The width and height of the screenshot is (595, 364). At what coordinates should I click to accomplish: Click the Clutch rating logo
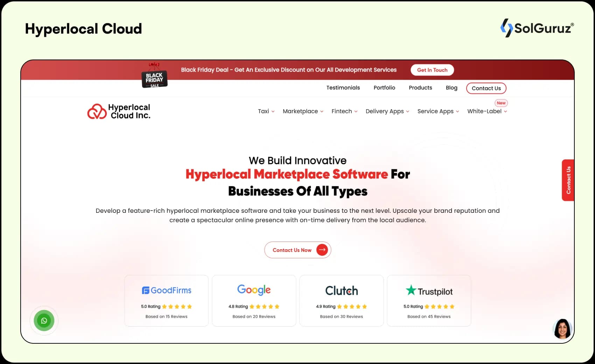tap(341, 290)
